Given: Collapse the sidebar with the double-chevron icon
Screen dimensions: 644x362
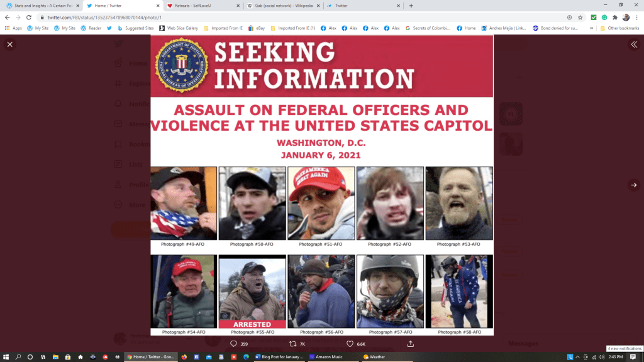Looking at the screenshot, I should [633, 45].
